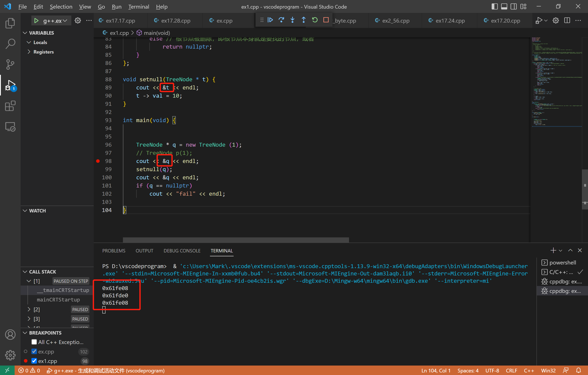
Task: Click the Spaces: 4 indentation indicator
Action: [x=468, y=370]
